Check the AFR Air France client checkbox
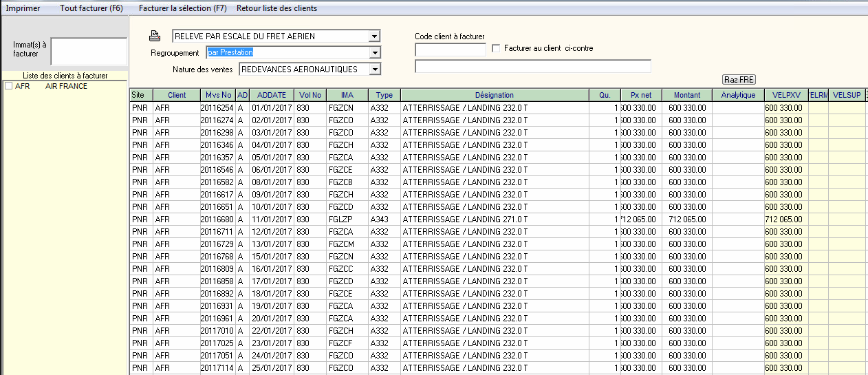 (x=8, y=86)
